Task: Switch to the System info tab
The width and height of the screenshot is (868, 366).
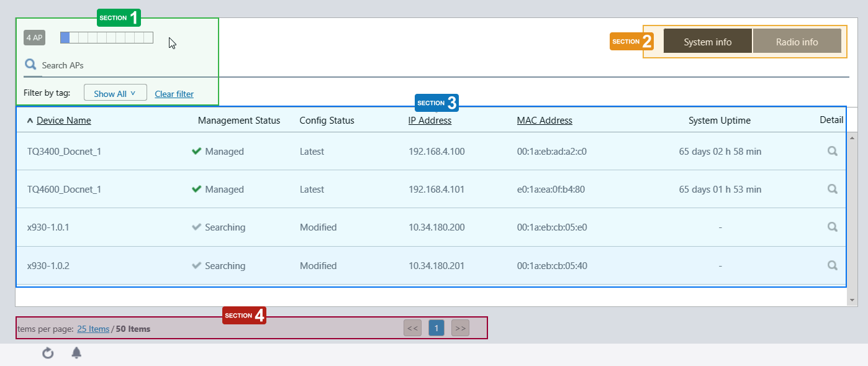Action: [707, 42]
